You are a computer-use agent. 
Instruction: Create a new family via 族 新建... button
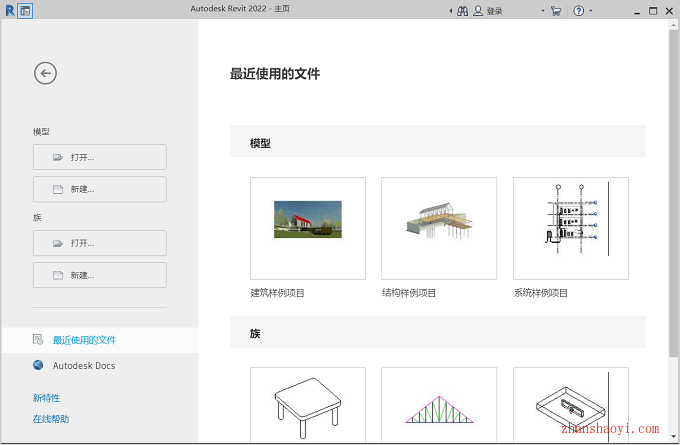pos(100,275)
